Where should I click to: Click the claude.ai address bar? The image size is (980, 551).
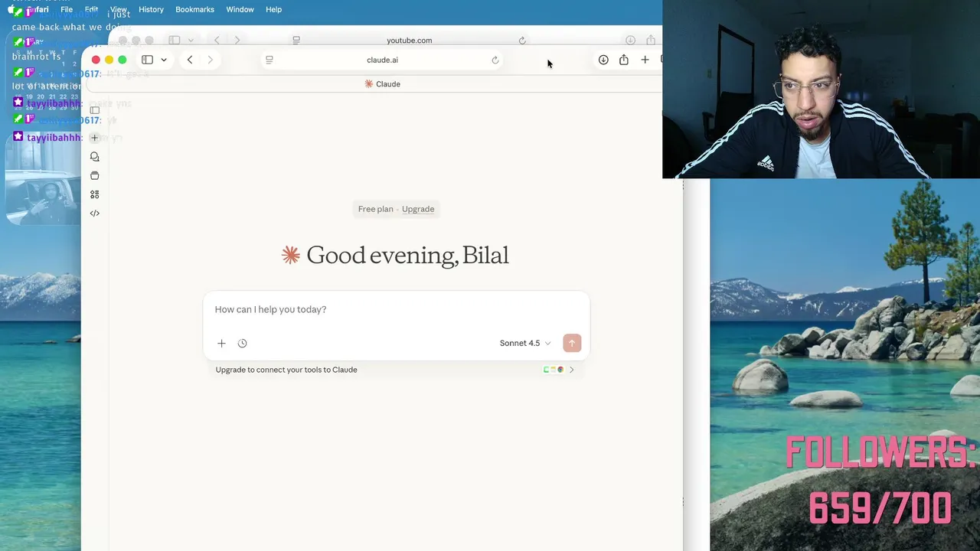pos(382,60)
